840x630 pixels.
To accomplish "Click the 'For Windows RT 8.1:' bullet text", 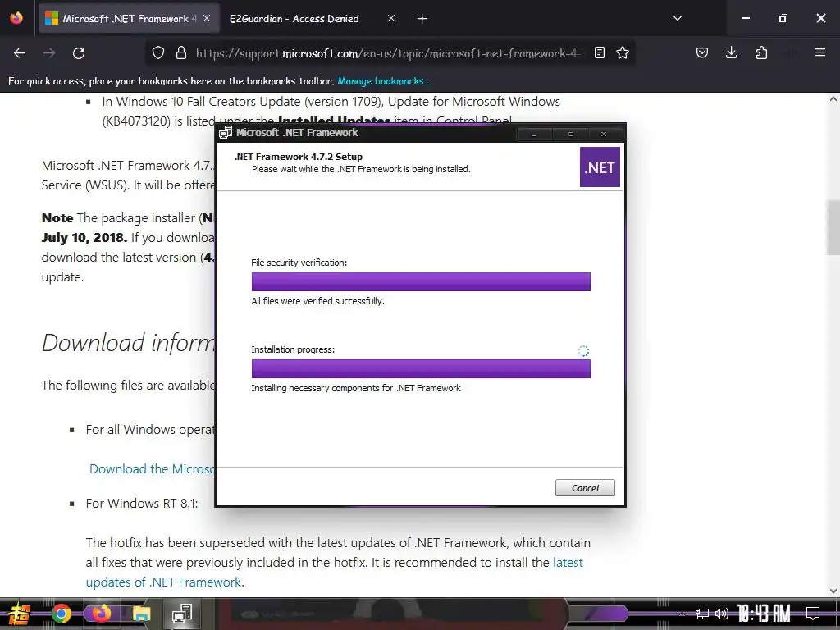I will pos(142,504).
